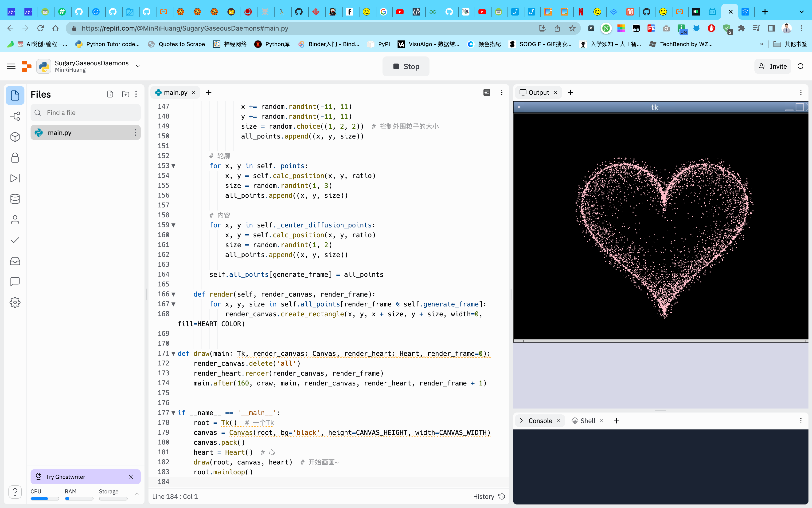The width and height of the screenshot is (812, 508).
Task: Expand browser tab list chevron
Action: pyautogui.click(x=801, y=12)
